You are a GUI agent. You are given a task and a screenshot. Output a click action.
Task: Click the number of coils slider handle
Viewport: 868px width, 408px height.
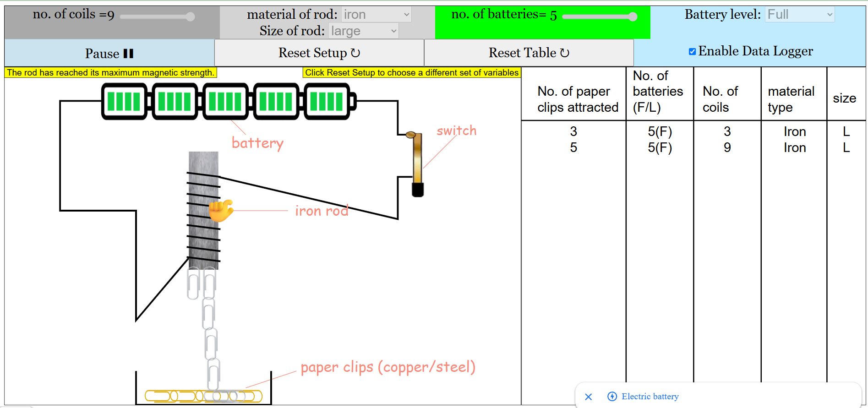coord(190,17)
